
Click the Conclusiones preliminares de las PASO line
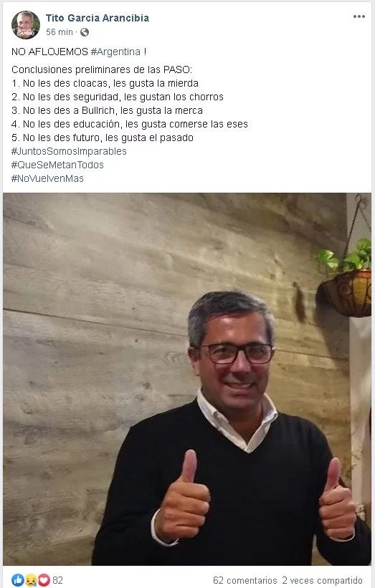pos(102,69)
